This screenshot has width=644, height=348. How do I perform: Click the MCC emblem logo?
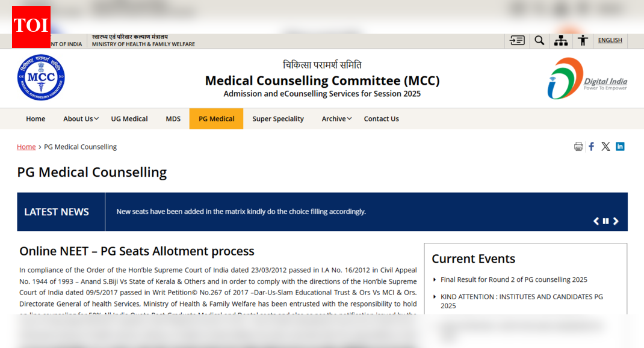tap(41, 78)
